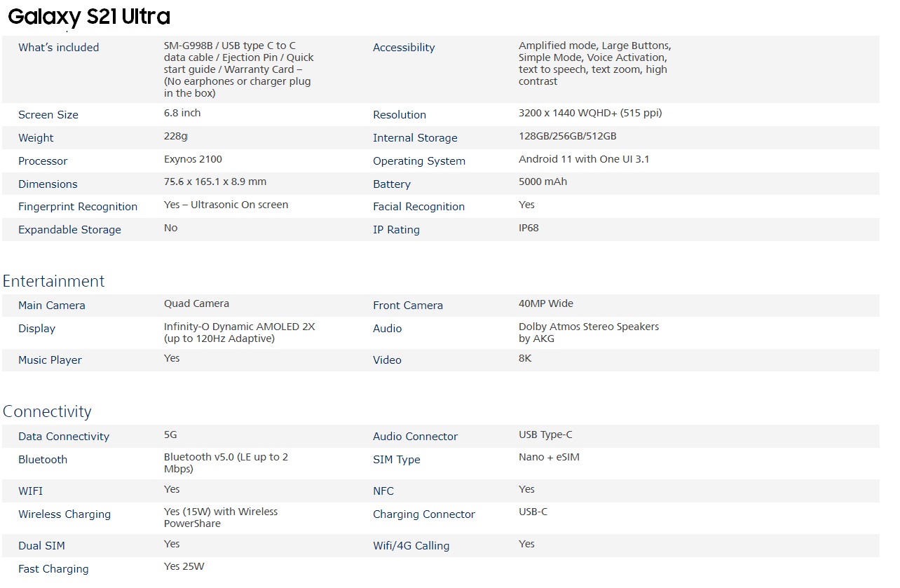Click the Screen Size label
This screenshot has height=588, width=900.
click(x=48, y=115)
